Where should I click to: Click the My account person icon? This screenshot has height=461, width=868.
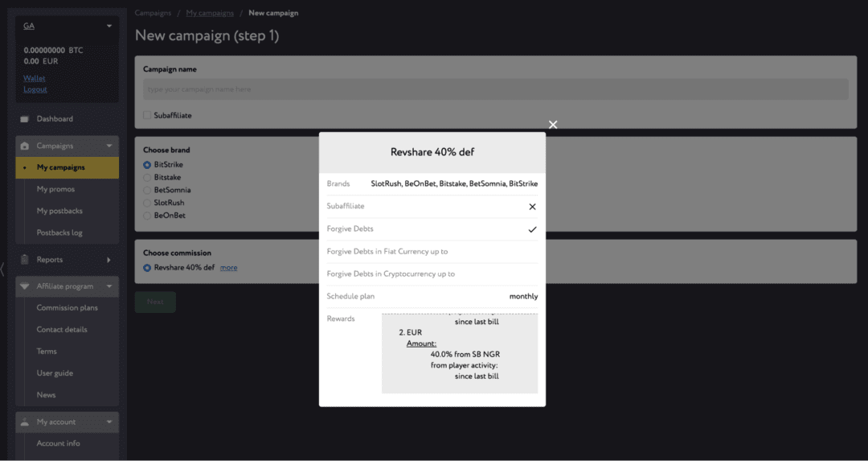point(24,422)
